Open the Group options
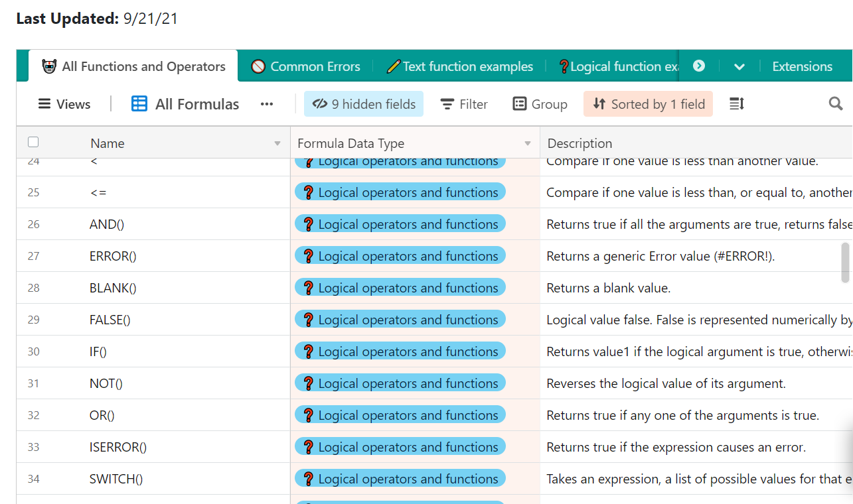 (x=540, y=104)
